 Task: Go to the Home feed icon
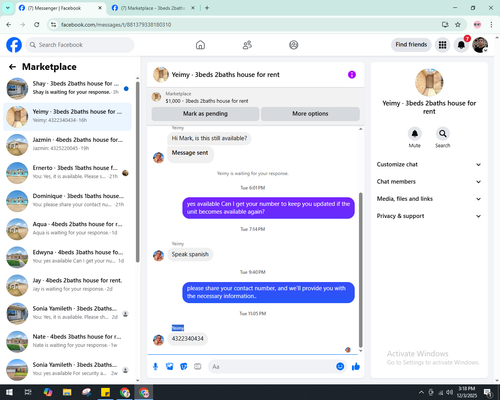point(200,45)
